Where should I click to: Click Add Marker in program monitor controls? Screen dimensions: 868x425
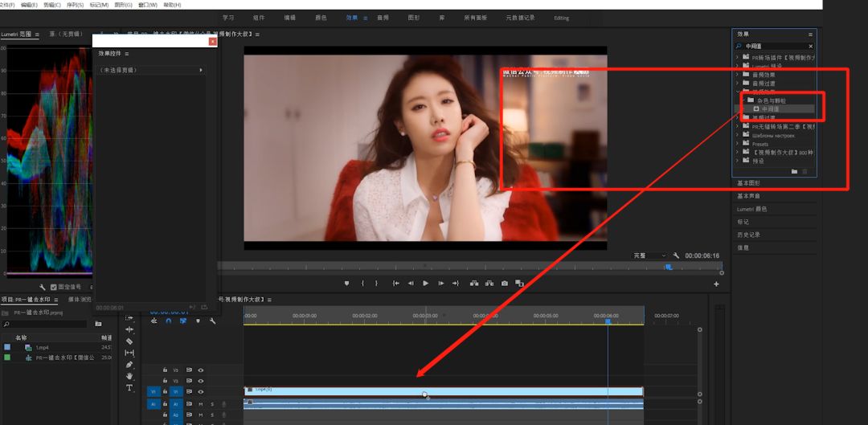[x=346, y=283]
